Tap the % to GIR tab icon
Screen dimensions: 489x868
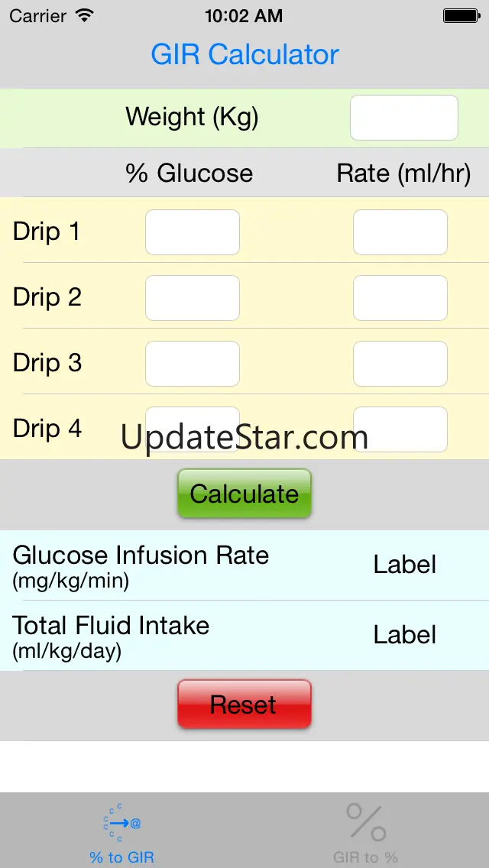pos(121,822)
